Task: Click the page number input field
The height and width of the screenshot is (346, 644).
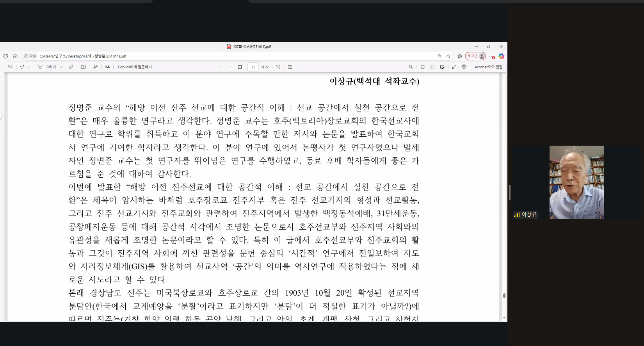Action: tap(253, 67)
